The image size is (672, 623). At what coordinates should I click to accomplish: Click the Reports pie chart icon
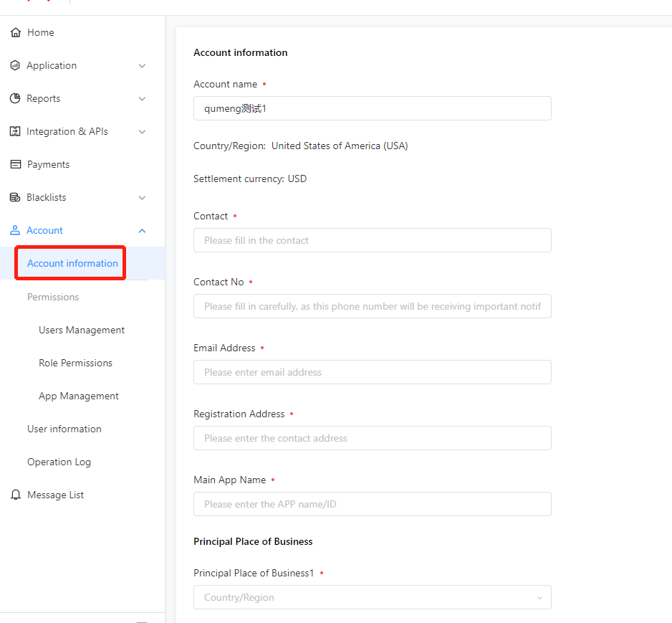click(x=15, y=99)
